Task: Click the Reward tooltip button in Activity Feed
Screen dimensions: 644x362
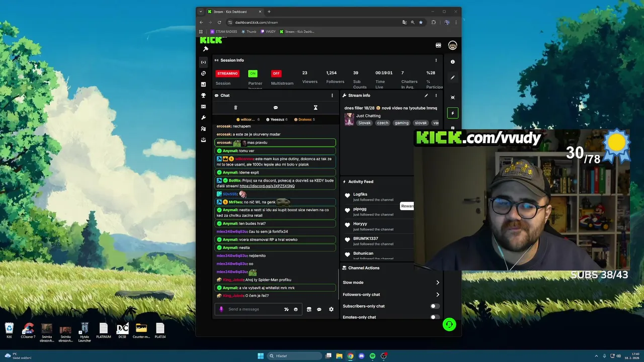Action: point(407,206)
